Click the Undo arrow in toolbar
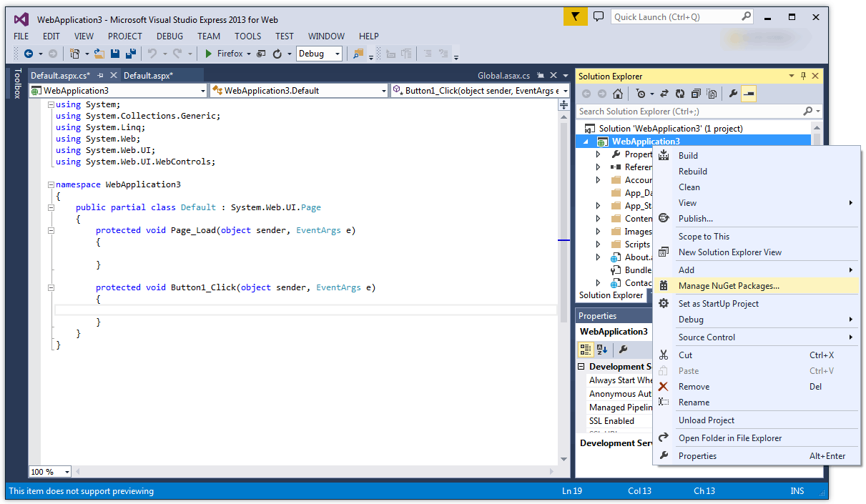The image size is (866, 504). point(152,54)
